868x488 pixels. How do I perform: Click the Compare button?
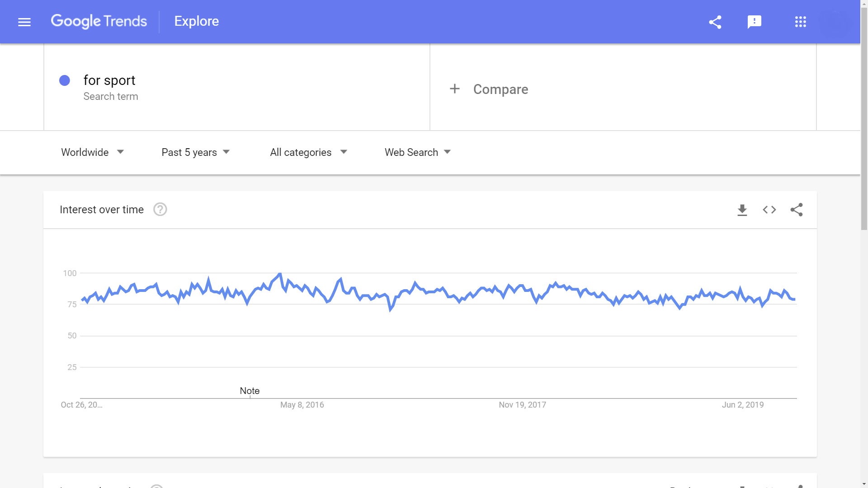(500, 89)
